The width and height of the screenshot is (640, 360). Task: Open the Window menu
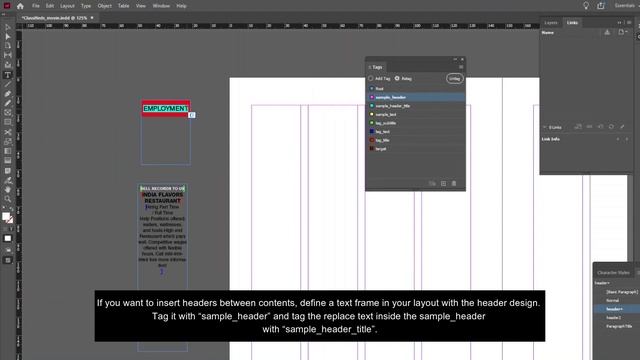click(x=161, y=6)
